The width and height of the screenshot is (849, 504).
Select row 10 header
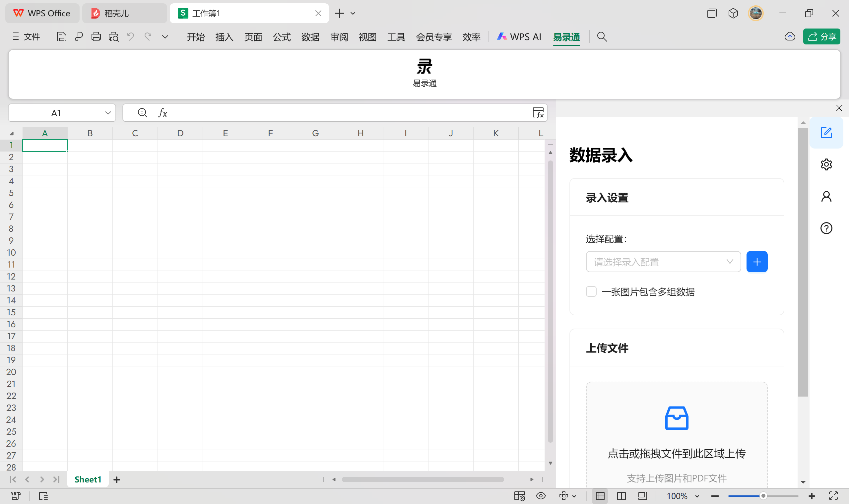click(11, 253)
